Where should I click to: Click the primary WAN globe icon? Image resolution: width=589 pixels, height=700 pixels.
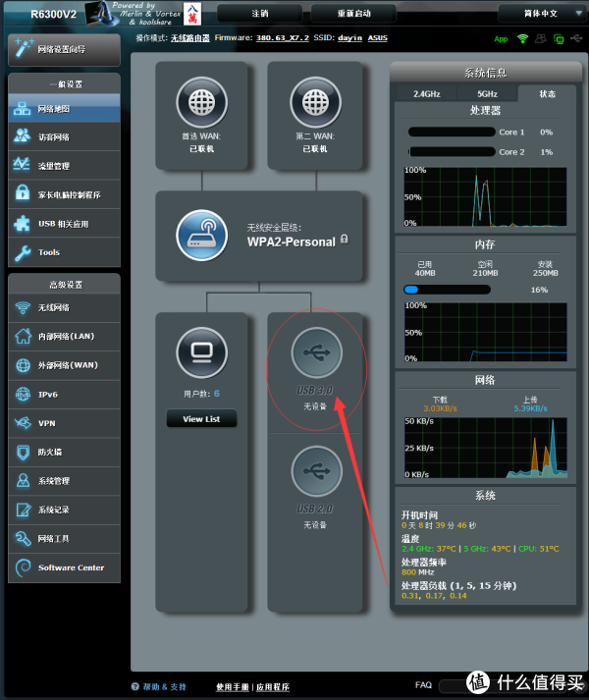(201, 101)
